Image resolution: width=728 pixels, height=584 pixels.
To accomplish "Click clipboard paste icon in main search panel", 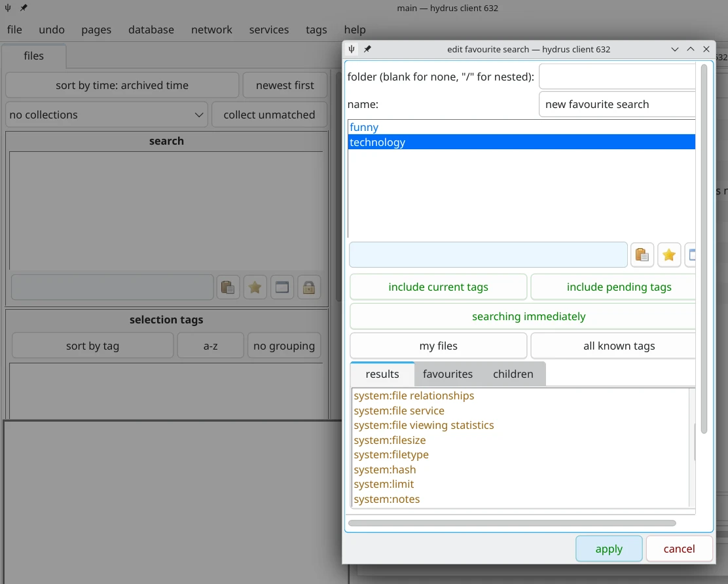I will [x=228, y=287].
